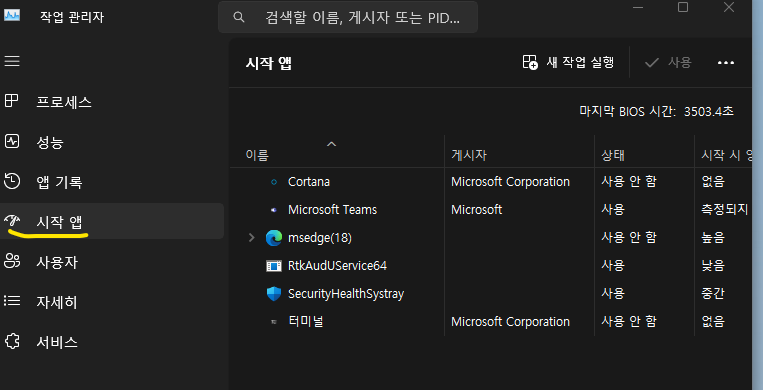763x390 pixels.
Task: Focus the search box for name, publisher or PID
Action: point(348,18)
